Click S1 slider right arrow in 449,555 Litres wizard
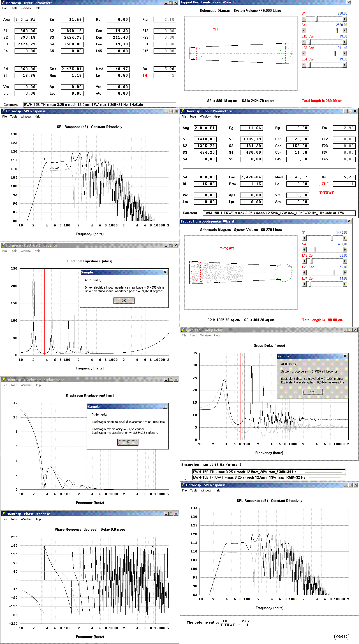This screenshot has width=359, height=644. 345,19
